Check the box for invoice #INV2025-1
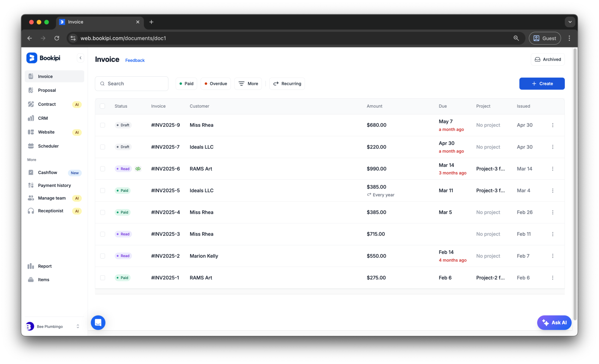Viewport: 599px width, 364px height. [102, 278]
